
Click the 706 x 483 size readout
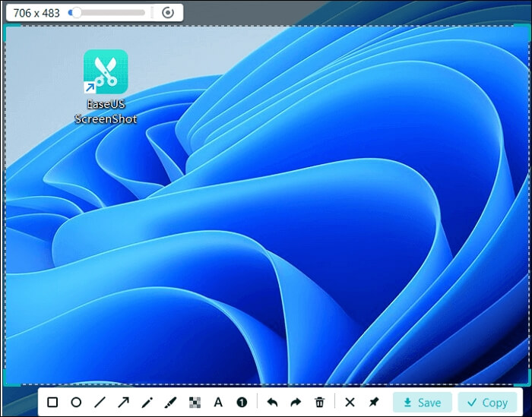click(x=36, y=13)
